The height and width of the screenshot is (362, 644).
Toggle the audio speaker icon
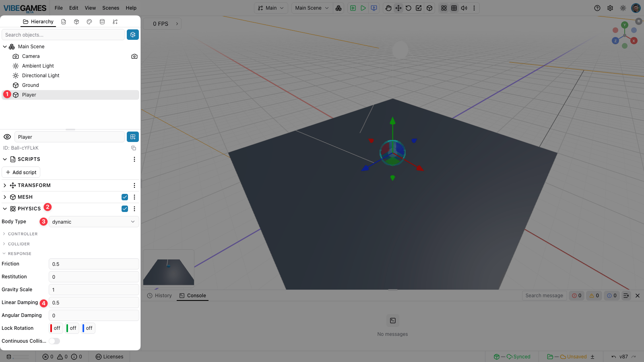[464, 8]
